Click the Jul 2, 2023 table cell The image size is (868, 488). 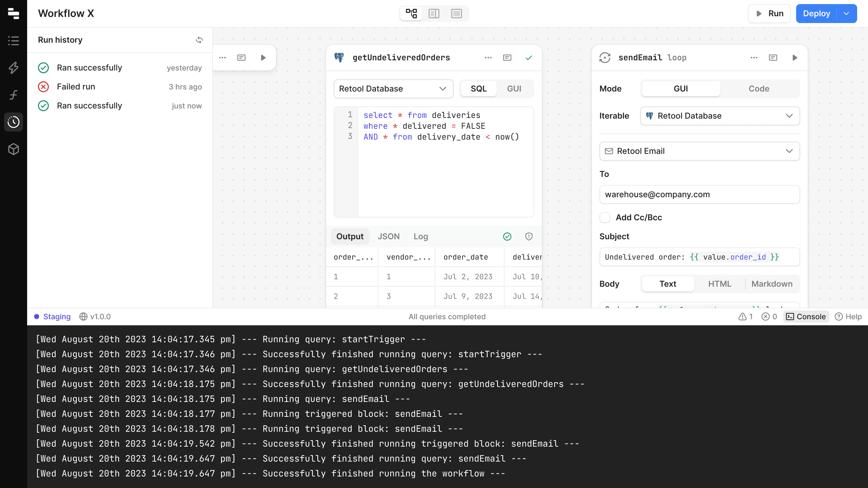click(x=469, y=277)
